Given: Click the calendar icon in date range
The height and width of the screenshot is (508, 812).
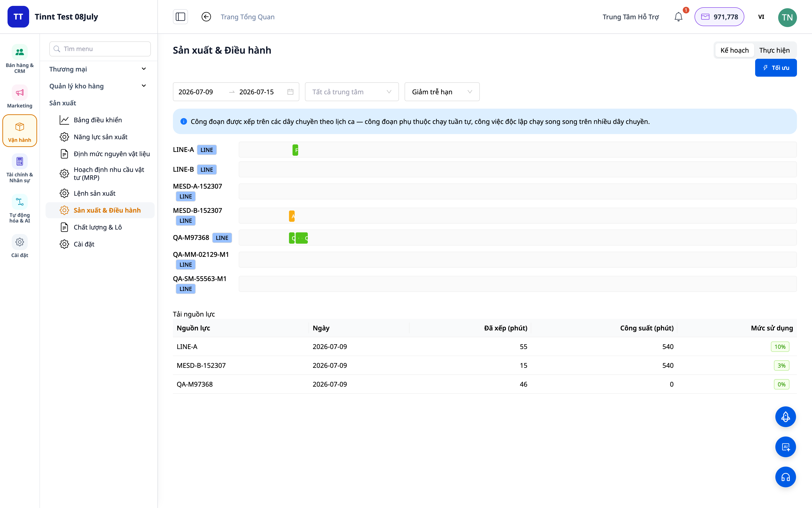Looking at the screenshot, I should pos(290,92).
